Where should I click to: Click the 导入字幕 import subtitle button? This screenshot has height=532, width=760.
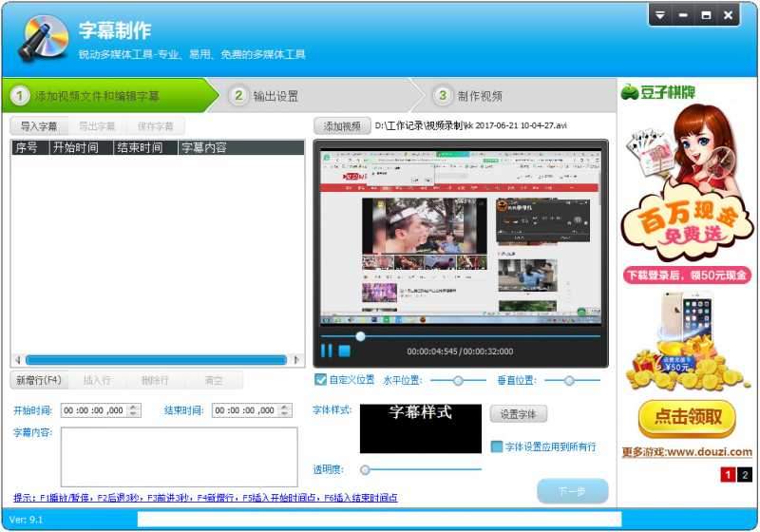coord(39,126)
